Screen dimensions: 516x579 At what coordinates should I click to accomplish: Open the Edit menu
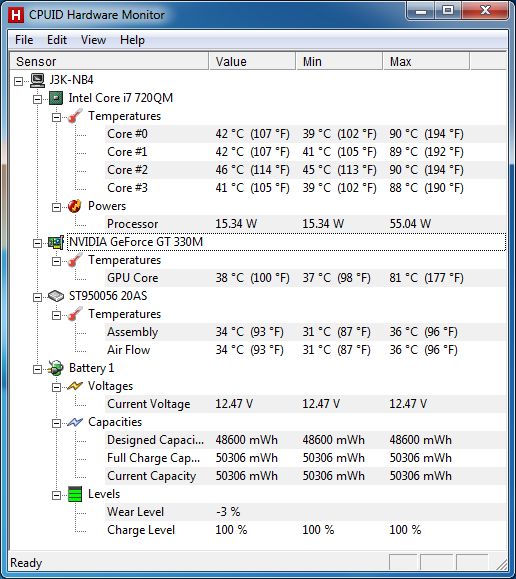57,40
